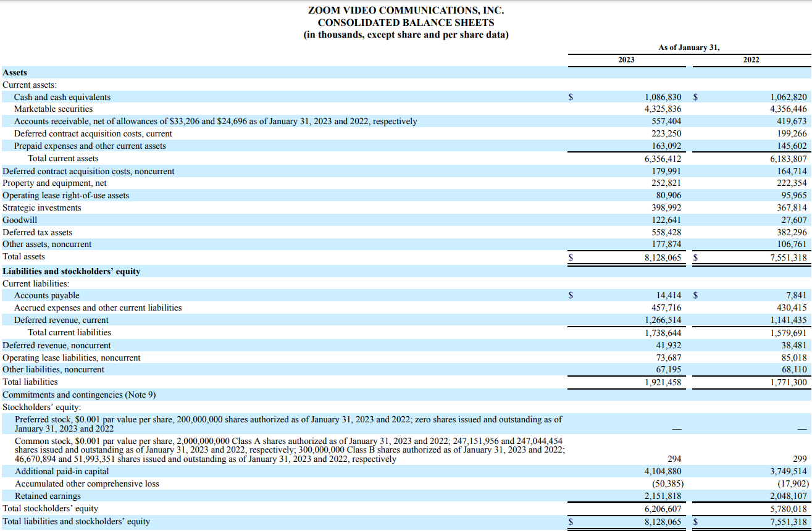The image size is (812, 531).
Task: Select 'Deferred contract acquisition costs, current' label
Action: tap(93, 134)
